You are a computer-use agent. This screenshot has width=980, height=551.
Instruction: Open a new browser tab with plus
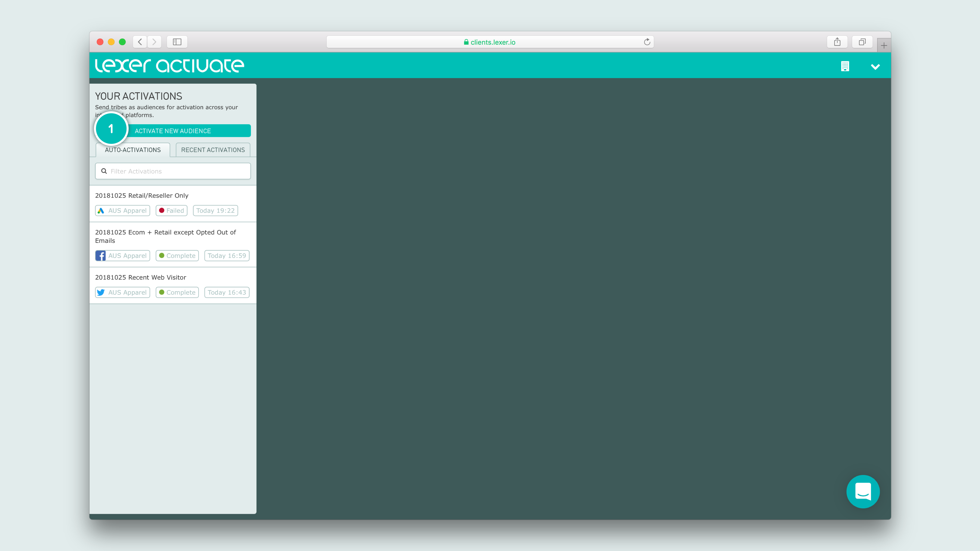click(x=884, y=46)
